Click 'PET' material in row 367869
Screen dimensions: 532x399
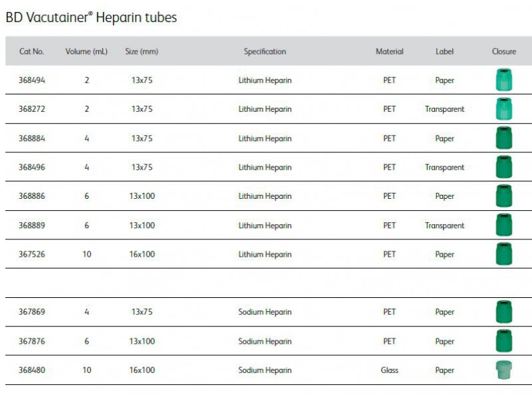point(390,312)
